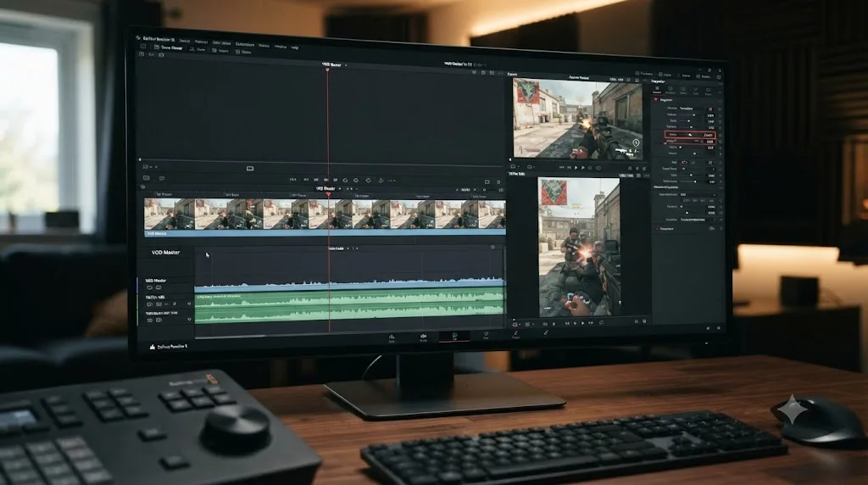Click the fourth labeled button under the menu bar
This screenshot has width=868, height=485.
[243, 52]
